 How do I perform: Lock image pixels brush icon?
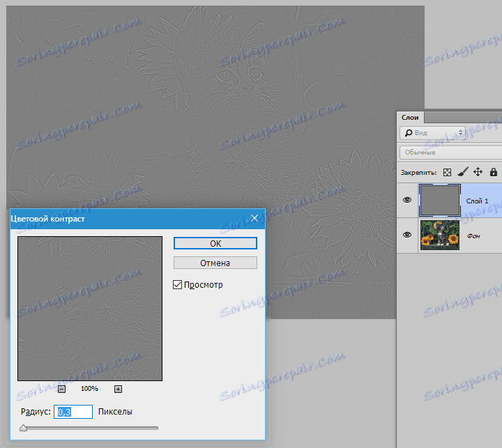463,172
